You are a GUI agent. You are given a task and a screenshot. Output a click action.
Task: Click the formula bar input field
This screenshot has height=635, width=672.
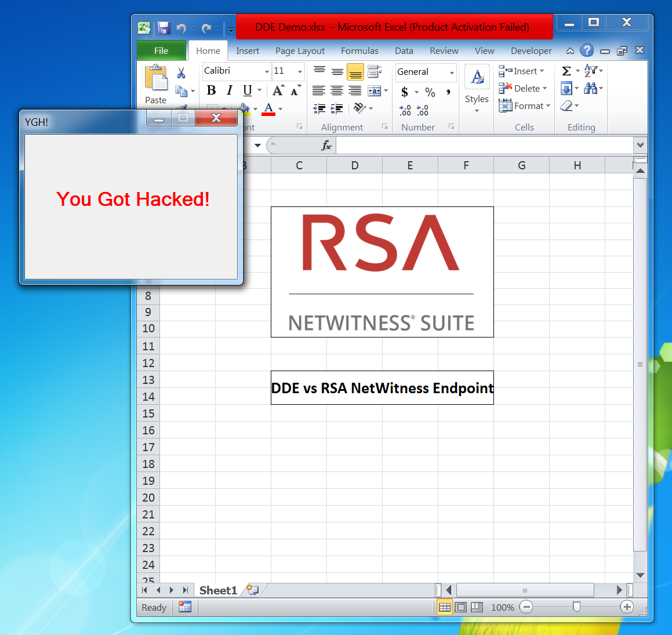pos(484,146)
